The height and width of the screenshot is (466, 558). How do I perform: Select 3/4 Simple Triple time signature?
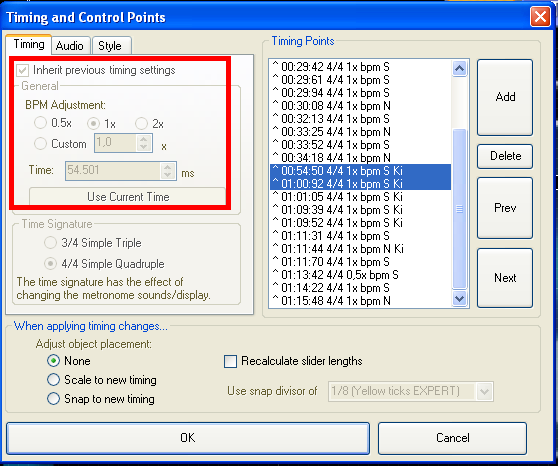[x=50, y=243]
